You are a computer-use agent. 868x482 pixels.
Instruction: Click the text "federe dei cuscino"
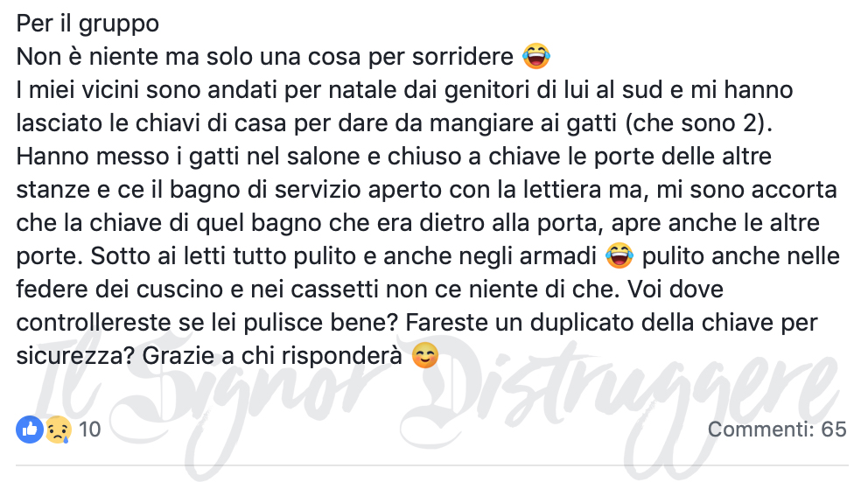point(120,290)
